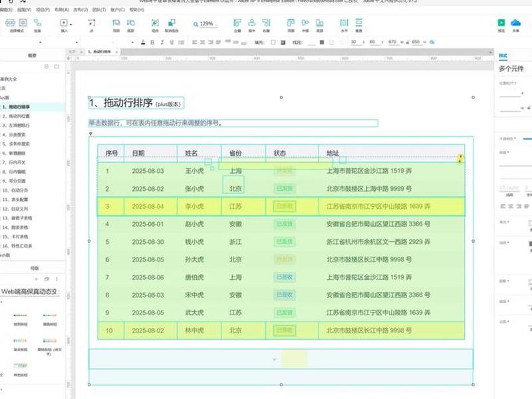Align selected widgets to top

click(291, 23)
